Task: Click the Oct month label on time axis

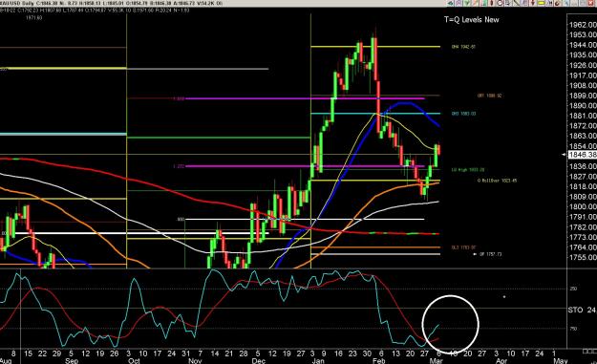Action: [134, 360]
